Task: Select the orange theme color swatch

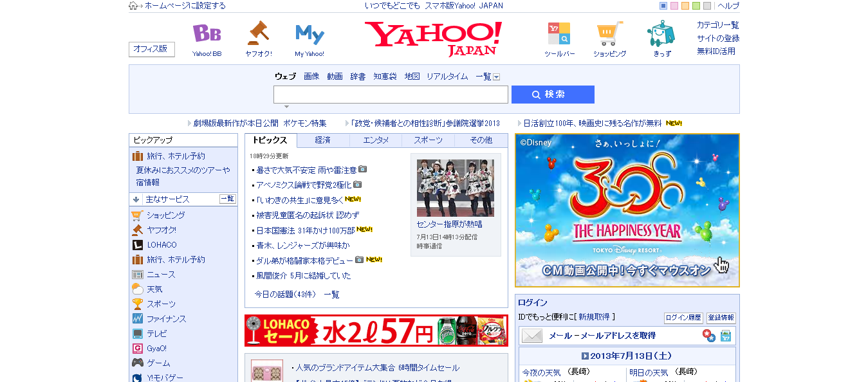Action: click(x=685, y=6)
